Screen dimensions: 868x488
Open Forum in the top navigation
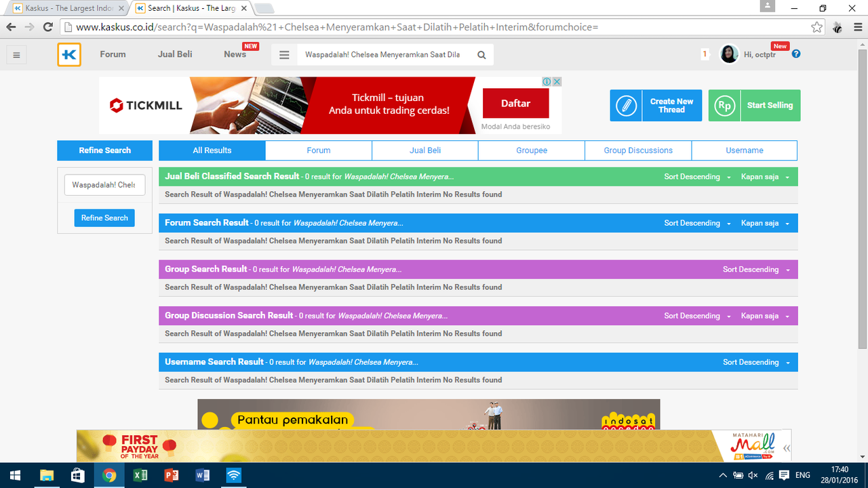pyautogui.click(x=113, y=54)
